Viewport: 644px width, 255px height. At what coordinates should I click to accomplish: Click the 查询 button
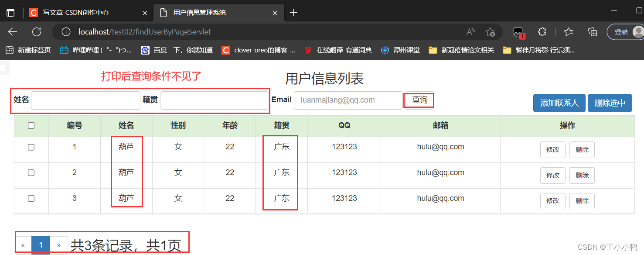419,100
